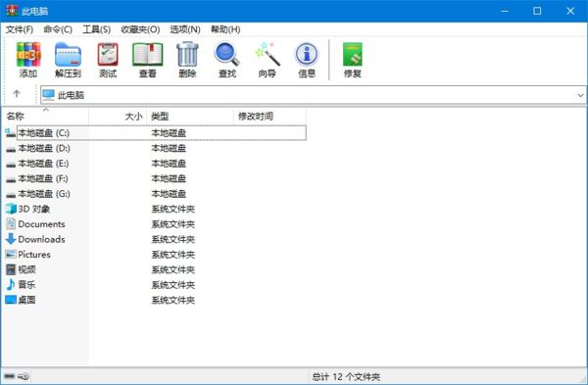Launch the Wizard (向导) wand icon
The width and height of the screenshot is (588, 385).
(267, 55)
